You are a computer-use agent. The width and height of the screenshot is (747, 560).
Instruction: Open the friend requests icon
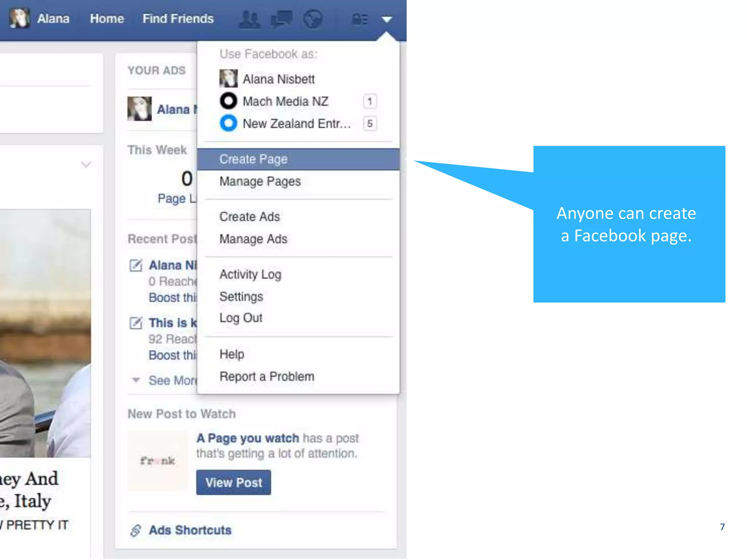pyautogui.click(x=249, y=19)
